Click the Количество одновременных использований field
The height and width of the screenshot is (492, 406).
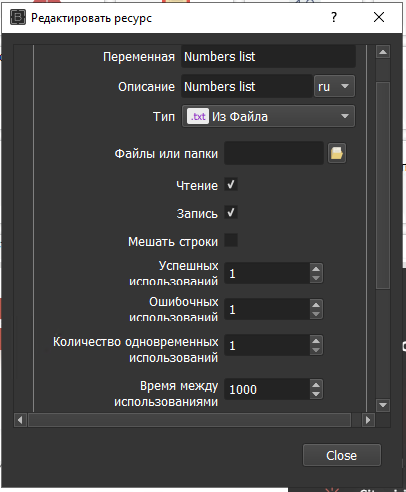pos(267,345)
